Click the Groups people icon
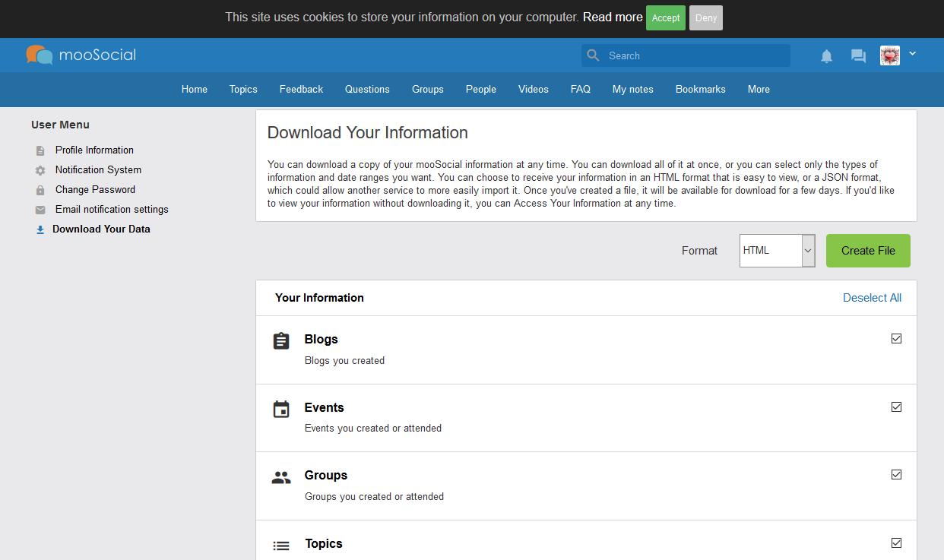 click(x=281, y=478)
